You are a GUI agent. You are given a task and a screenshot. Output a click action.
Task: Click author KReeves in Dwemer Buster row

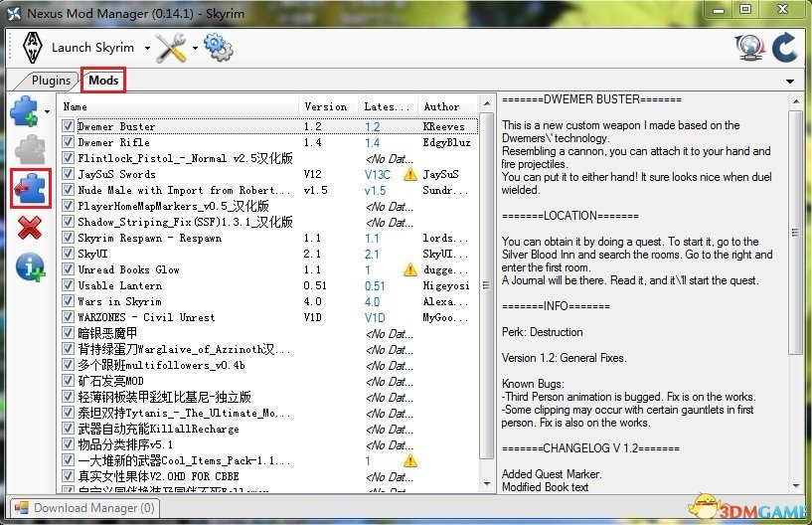tap(444, 126)
